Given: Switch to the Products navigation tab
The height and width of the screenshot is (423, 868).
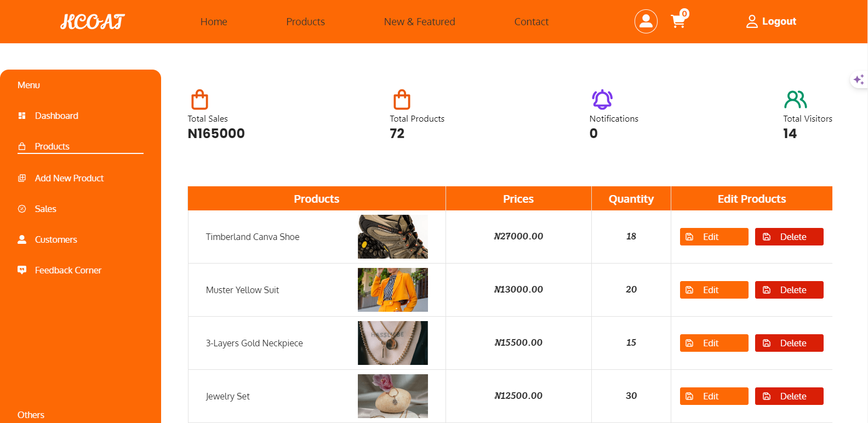Looking at the screenshot, I should (x=305, y=21).
